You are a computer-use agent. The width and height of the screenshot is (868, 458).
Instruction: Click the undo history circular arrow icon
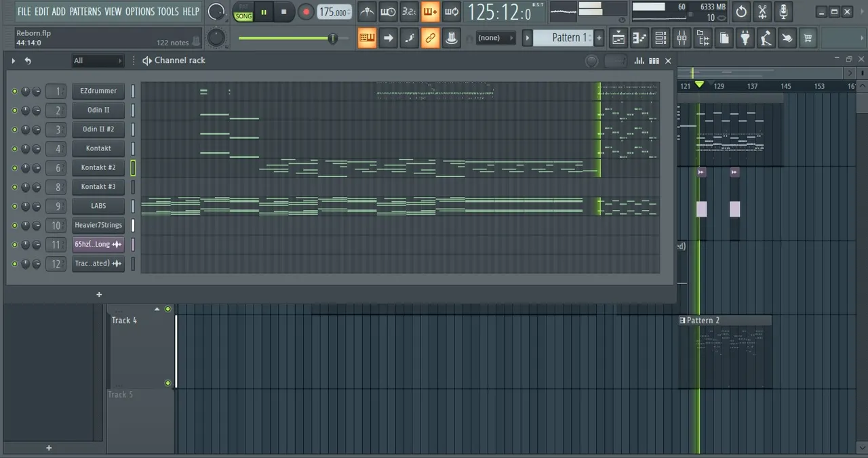(741, 12)
